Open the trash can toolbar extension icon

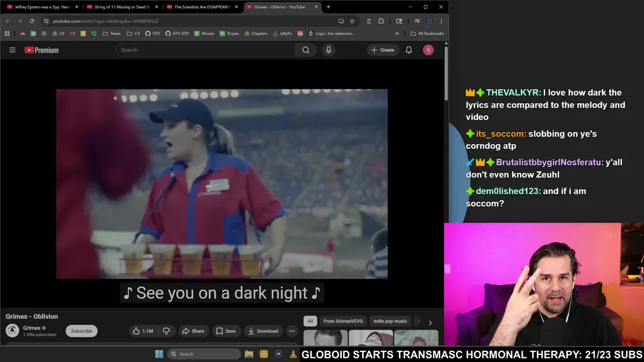pos(369,21)
